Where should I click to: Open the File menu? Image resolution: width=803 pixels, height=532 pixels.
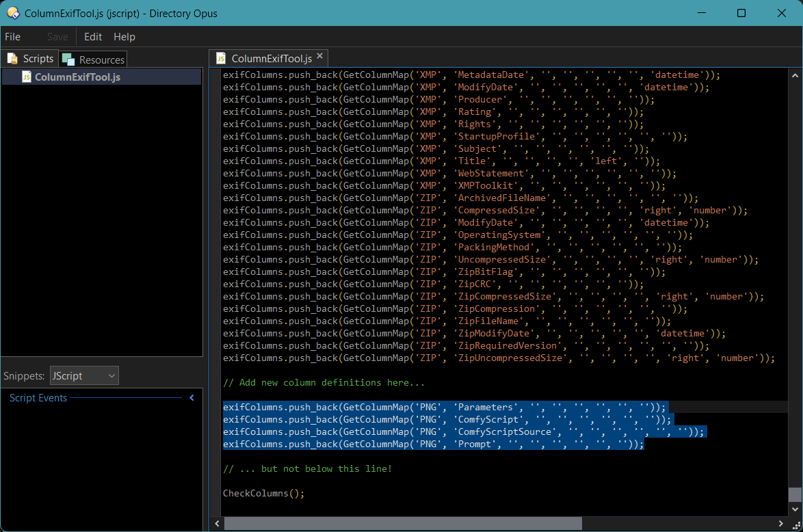pos(13,37)
